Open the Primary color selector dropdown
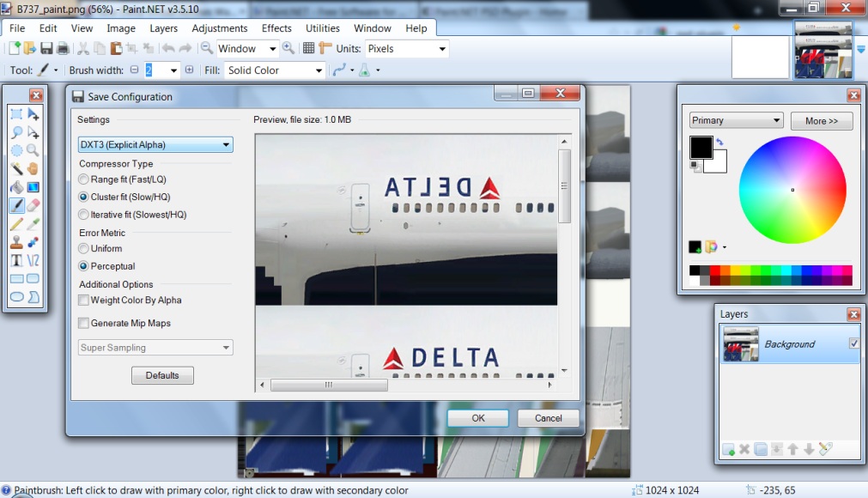Screen dimensions: 868x498 pyautogui.click(x=737, y=120)
